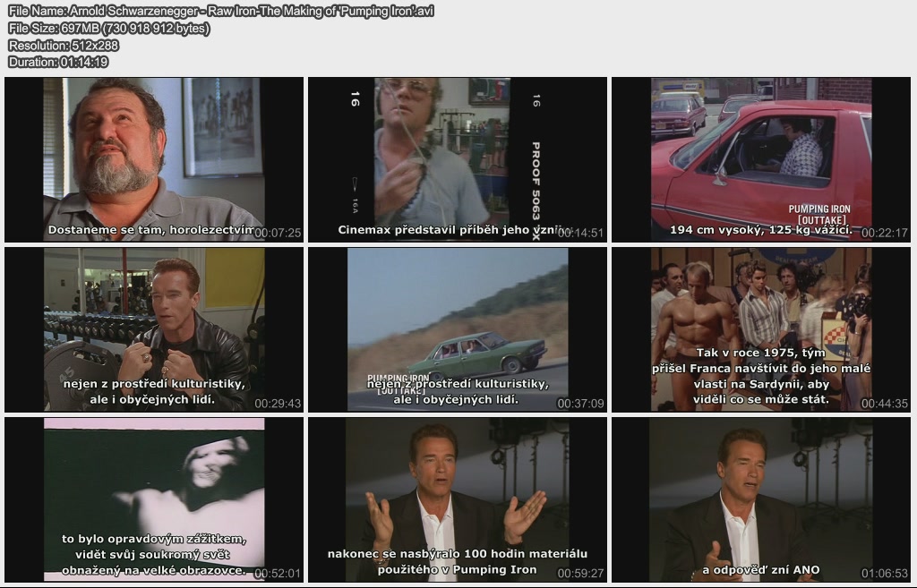This screenshot has height=588, width=917.
Task: Select the Duration 01:14:19 text
Action: click(x=58, y=62)
